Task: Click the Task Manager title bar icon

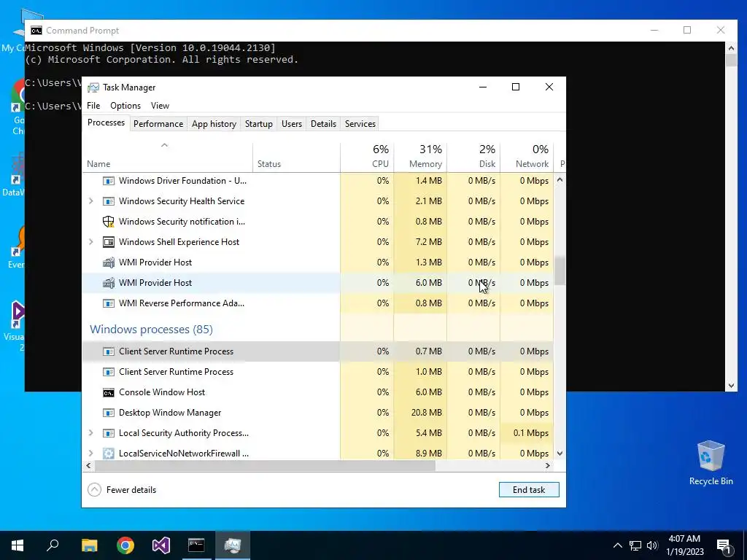Action: [x=93, y=87]
